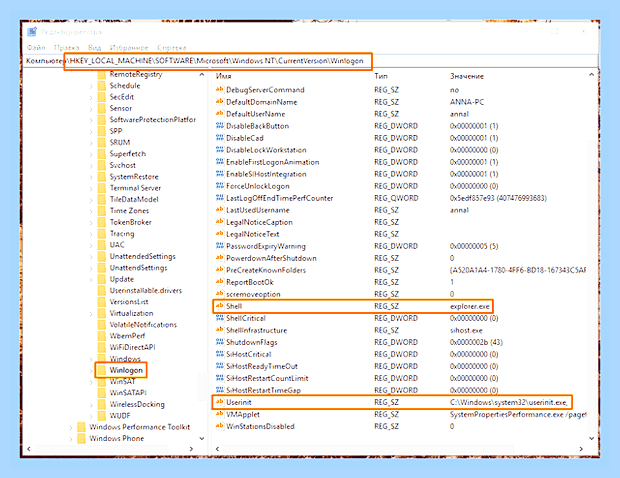The image size is (620, 478).
Task: Click the DefaultUserName value icon
Action: click(x=219, y=114)
